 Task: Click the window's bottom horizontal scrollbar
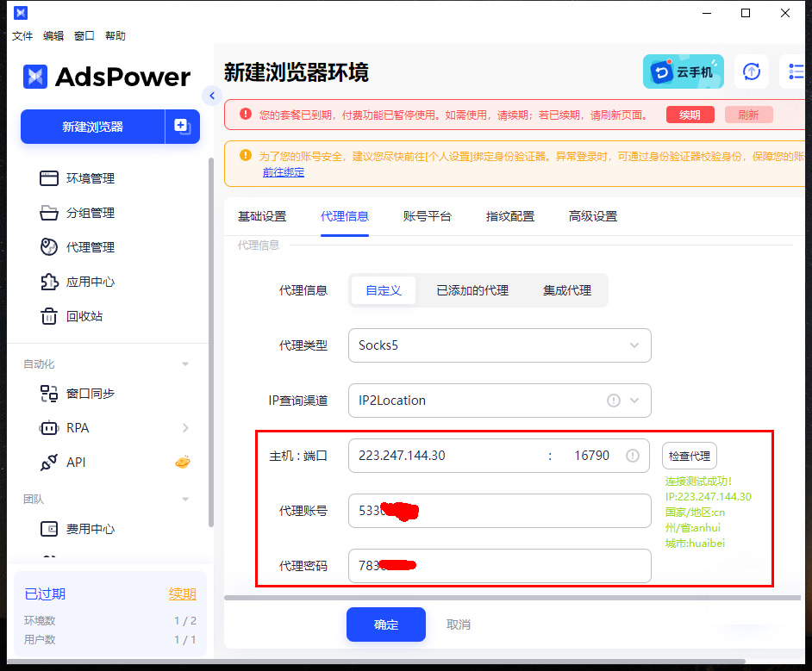(376, 662)
